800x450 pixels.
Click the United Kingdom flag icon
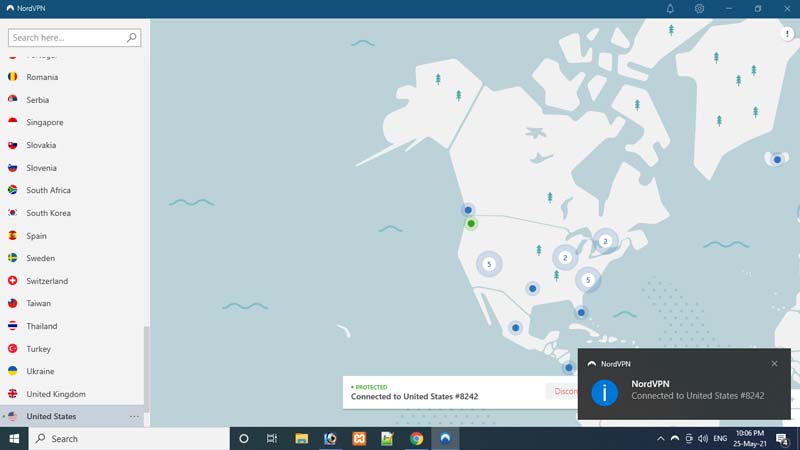(x=13, y=394)
